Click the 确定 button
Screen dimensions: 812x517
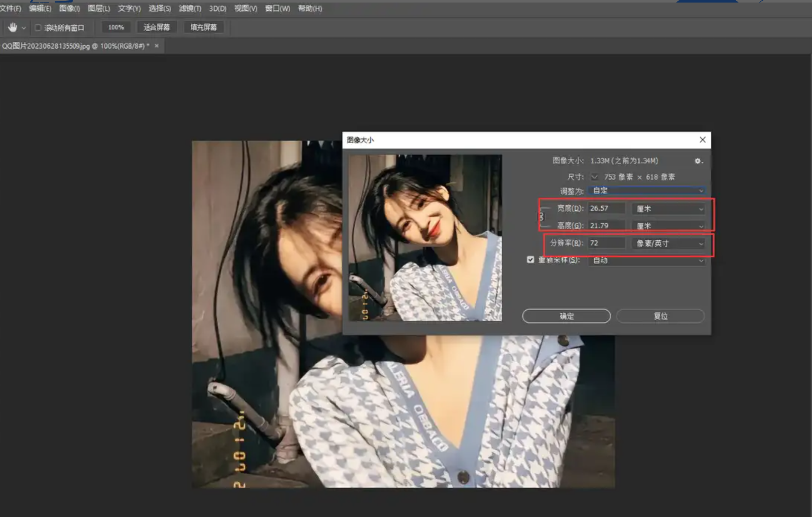click(566, 316)
